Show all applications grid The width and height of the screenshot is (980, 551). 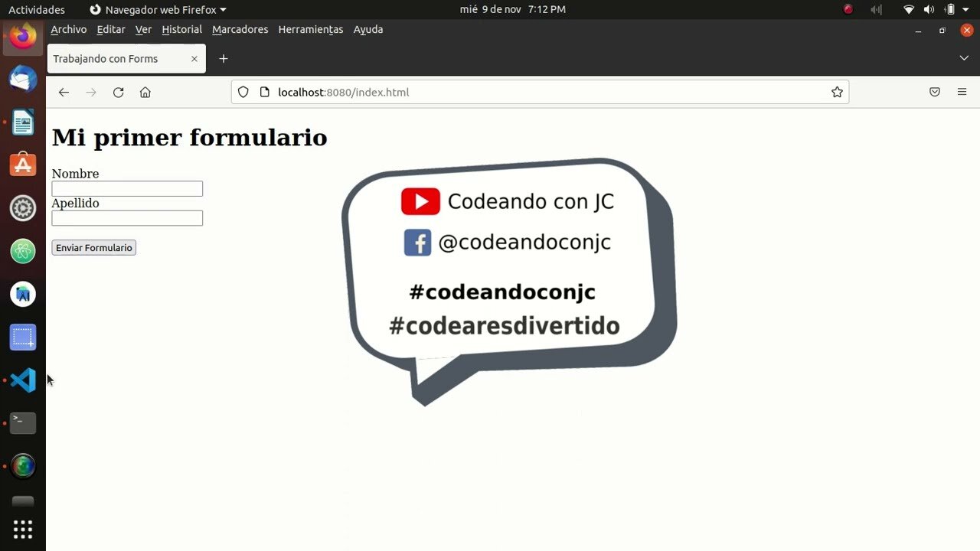pos(23,529)
